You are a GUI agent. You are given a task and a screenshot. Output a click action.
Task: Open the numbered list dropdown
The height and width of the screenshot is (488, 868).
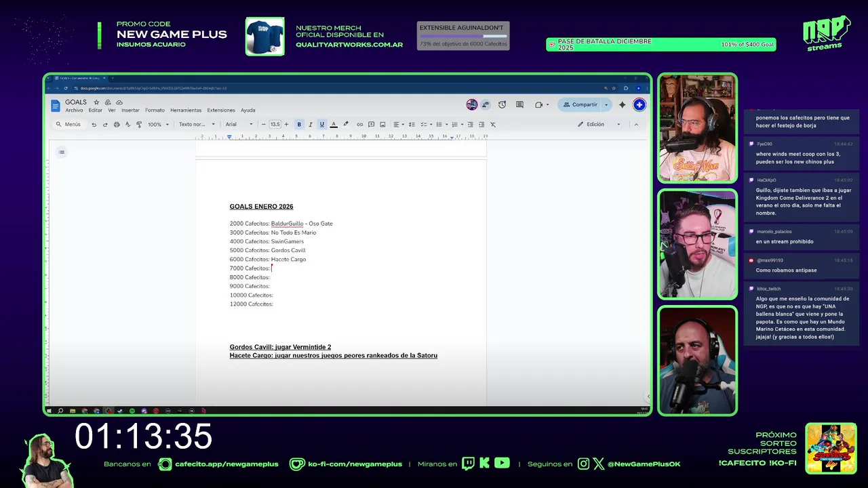[x=456, y=125]
